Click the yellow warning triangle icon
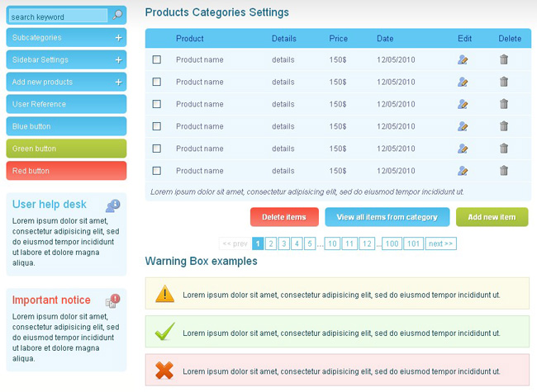537x392 pixels. pyautogui.click(x=164, y=294)
